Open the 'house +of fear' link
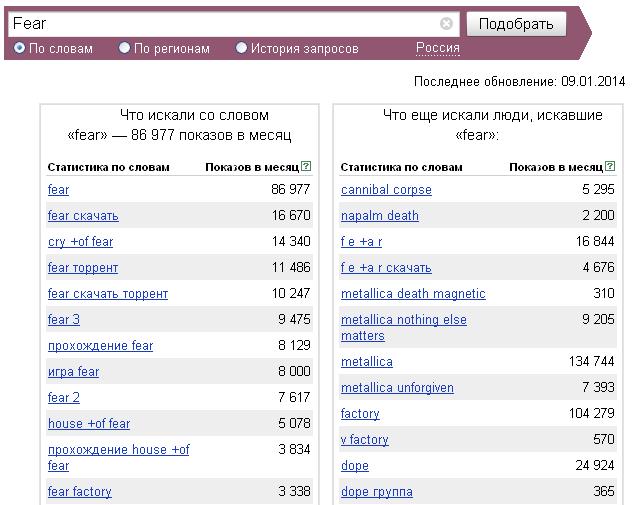 89,423
